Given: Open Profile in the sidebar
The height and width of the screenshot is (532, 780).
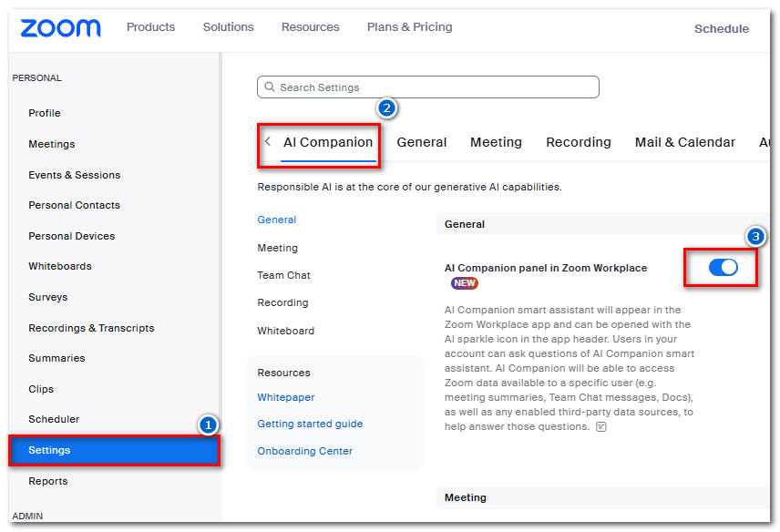Looking at the screenshot, I should coord(45,113).
